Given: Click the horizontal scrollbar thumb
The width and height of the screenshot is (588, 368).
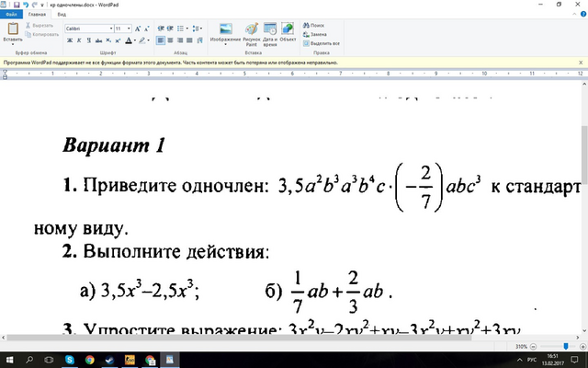Looking at the screenshot, I should (x=239, y=338).
